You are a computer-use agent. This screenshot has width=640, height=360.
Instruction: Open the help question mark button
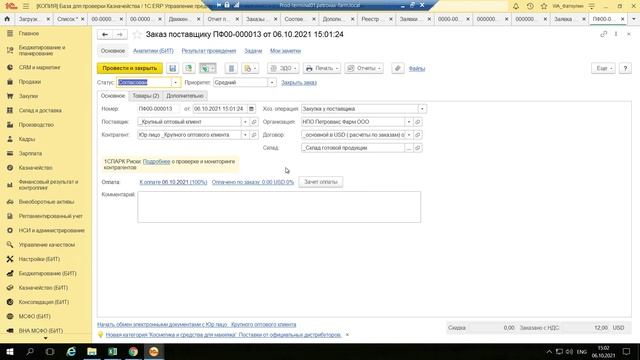click(625, 69)
